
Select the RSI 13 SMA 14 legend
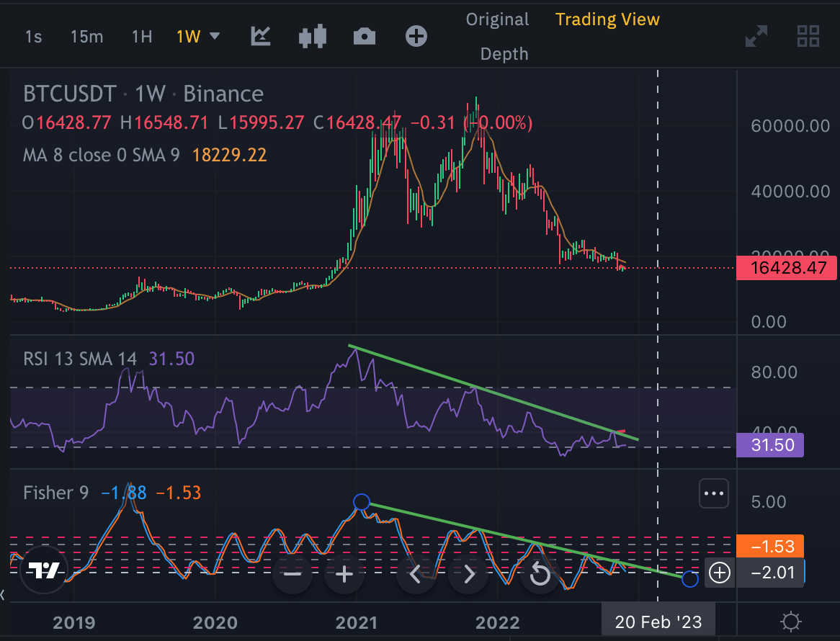[x=80, y=359]
